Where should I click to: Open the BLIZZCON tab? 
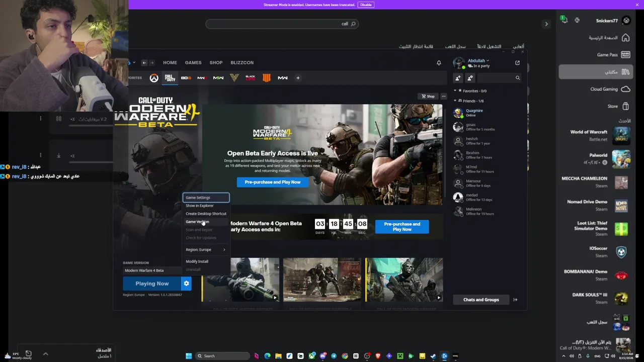(x=242, y=63)
